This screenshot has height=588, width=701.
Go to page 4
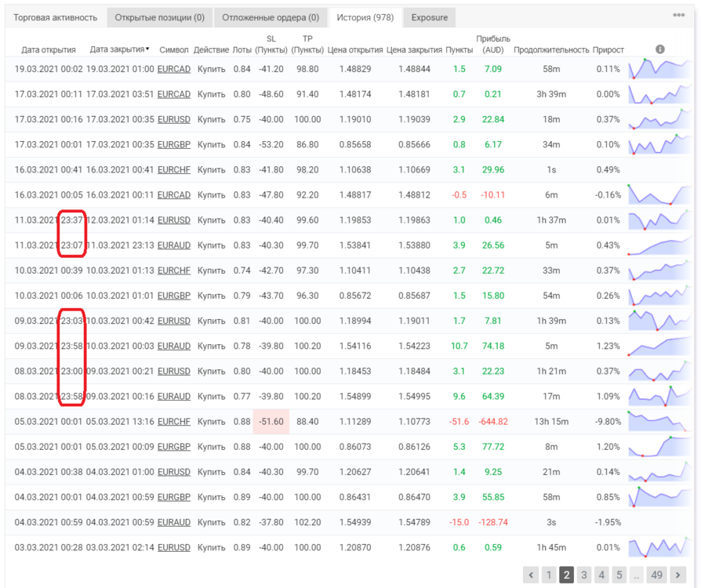point(601,575)
